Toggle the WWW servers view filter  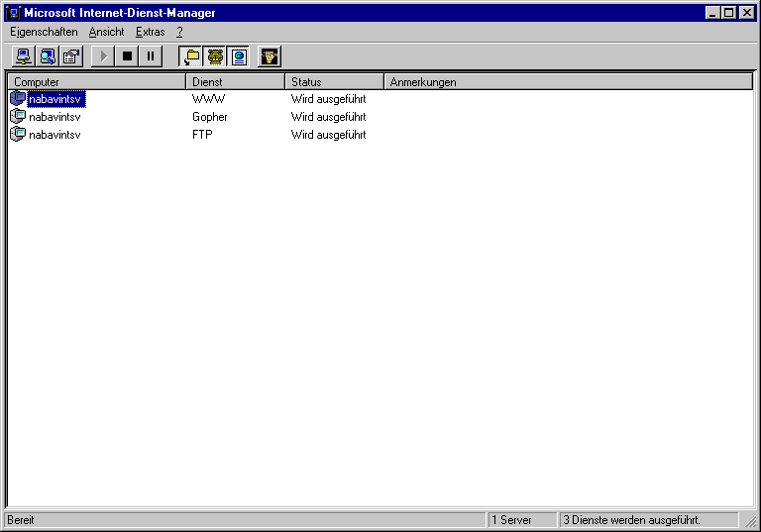coord(239,56)
